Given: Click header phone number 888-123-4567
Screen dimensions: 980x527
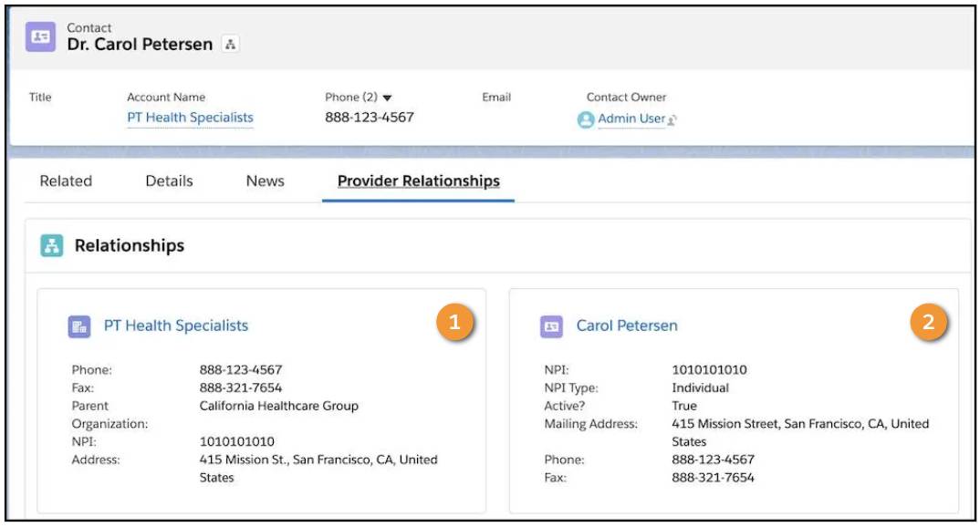Looking at the screenshot, I should (370, 118).
